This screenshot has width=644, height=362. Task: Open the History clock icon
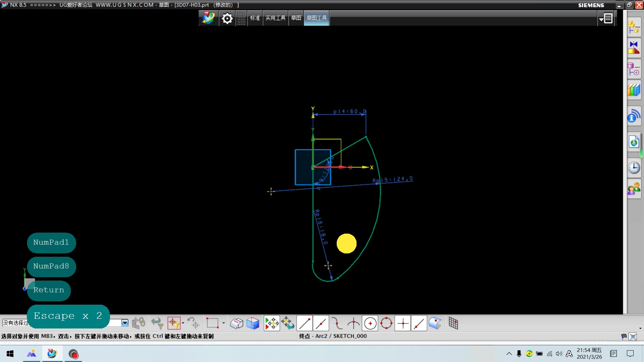pyautogui.click(x=634, y=167)
